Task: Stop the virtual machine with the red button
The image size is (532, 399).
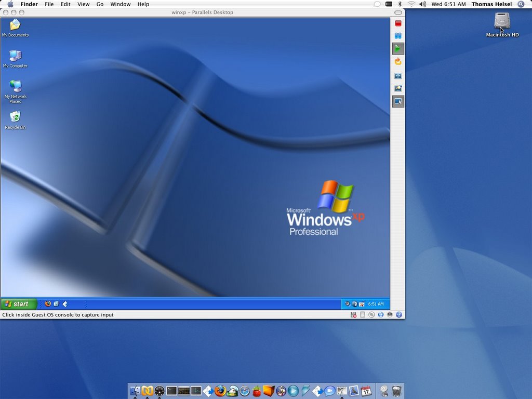Action: coord(398,23)
